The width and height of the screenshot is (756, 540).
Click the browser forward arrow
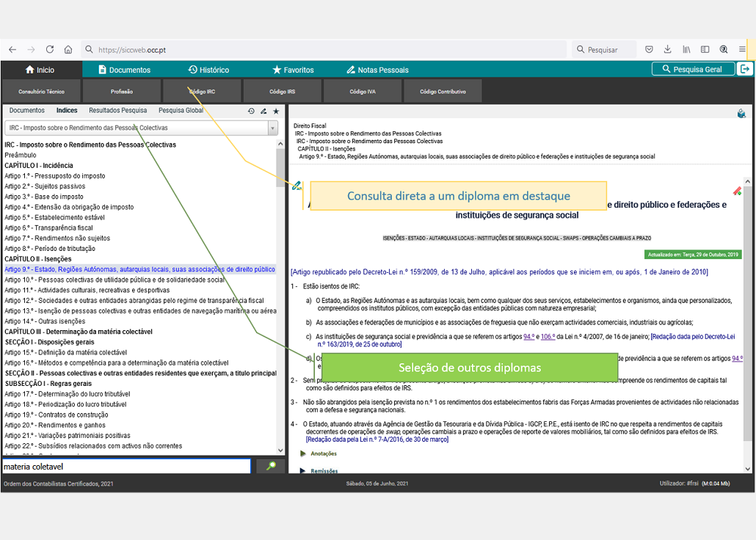tap(31, 50)
